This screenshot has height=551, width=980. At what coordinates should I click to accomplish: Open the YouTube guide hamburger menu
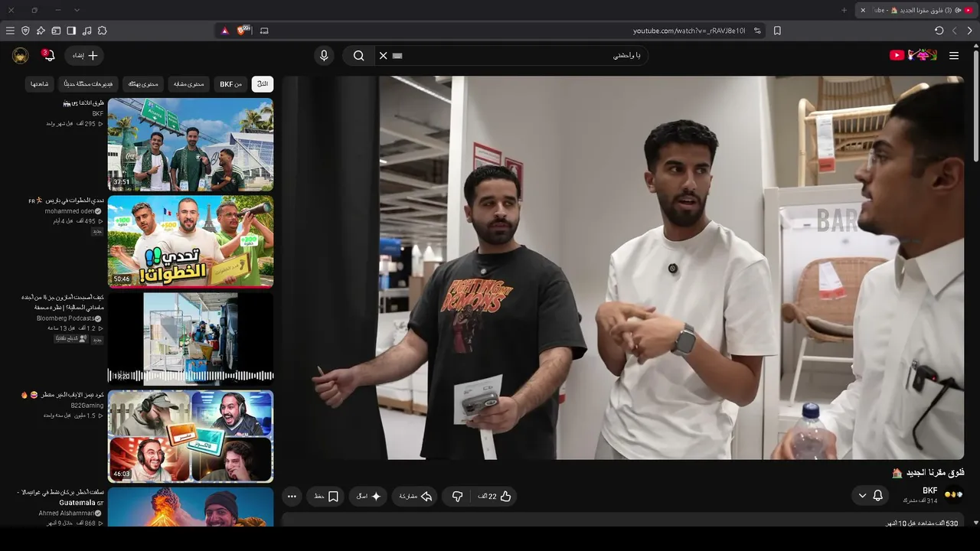954,55
